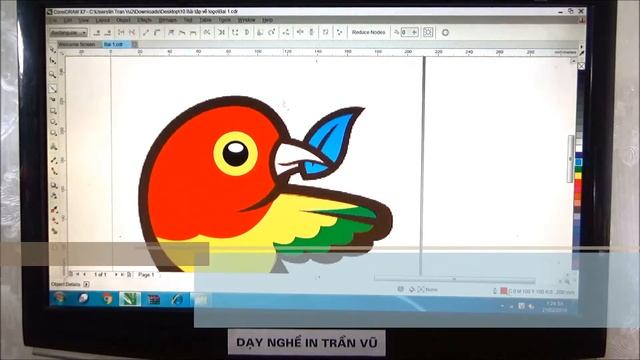Image resolution: width=640 pixels, height=360 pixels.
Task: Click the new document plus tab button
Action: 134,44
